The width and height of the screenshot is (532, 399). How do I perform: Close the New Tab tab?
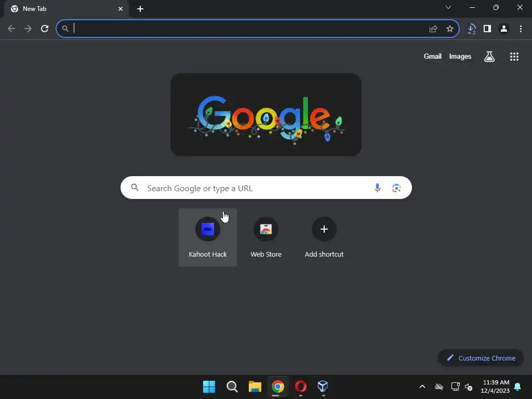coord(121,9)
